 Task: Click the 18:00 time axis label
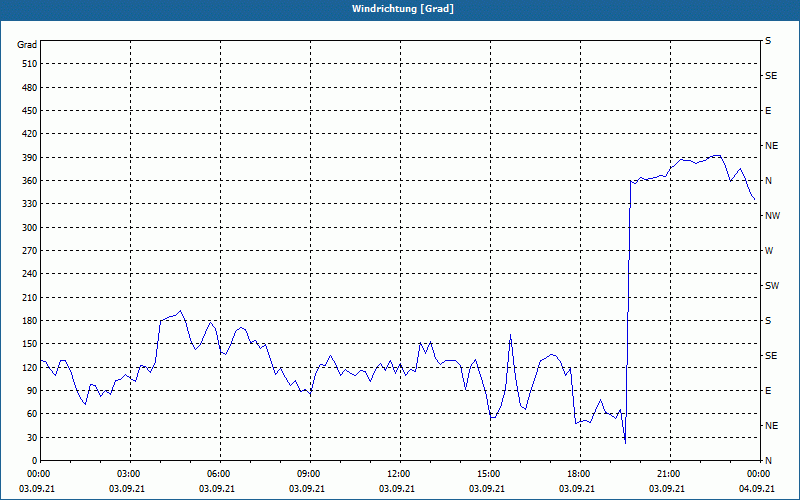click(x=581, y=474)
